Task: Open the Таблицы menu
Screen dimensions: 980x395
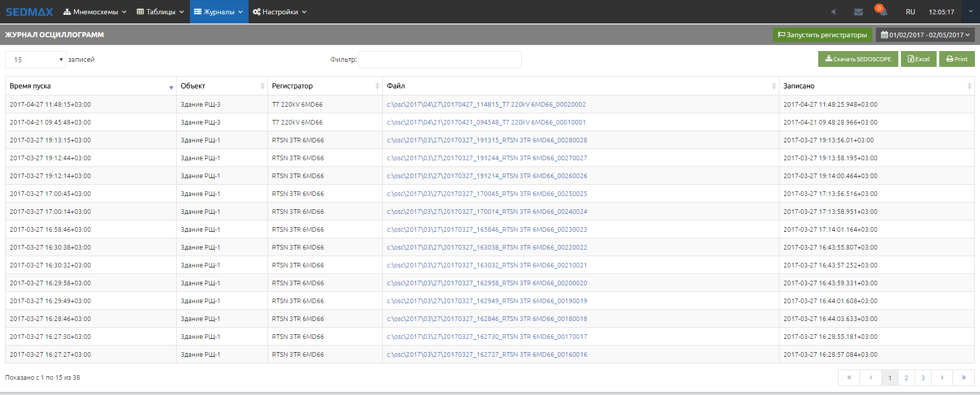Action: 160,12
